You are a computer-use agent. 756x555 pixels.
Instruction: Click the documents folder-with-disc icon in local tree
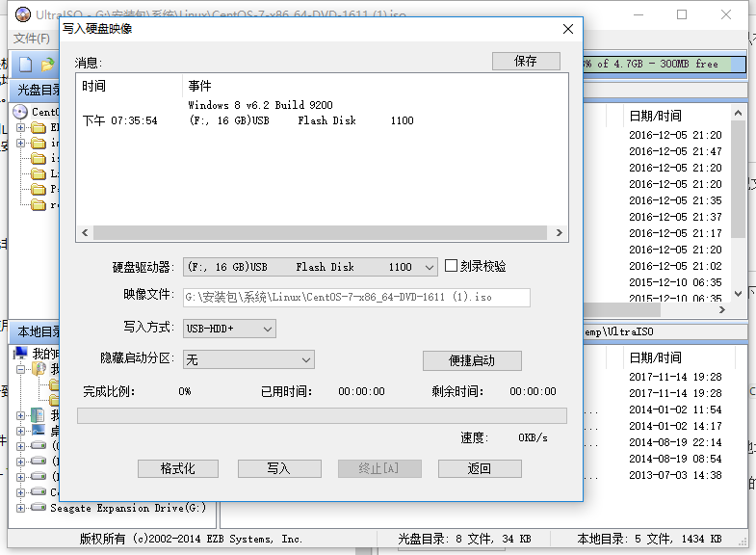pyautogui.click(x=39, y=369)
